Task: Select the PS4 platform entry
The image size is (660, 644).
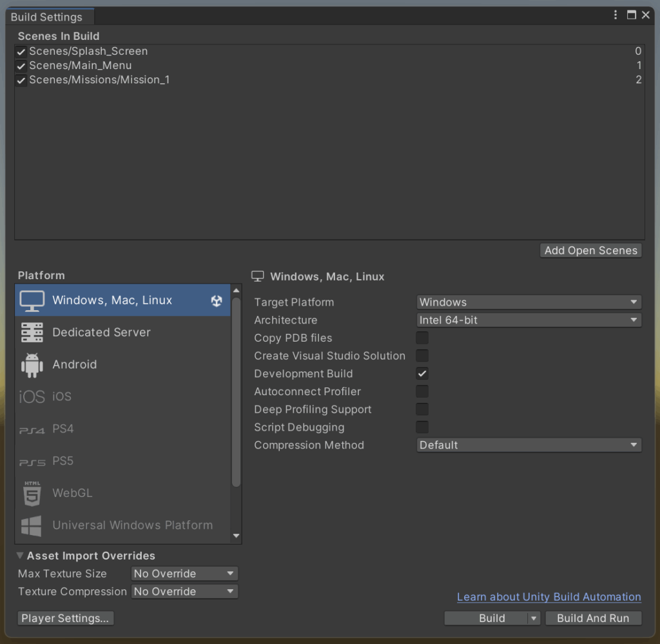Action: pyautogui.click(x=122, y=429)
